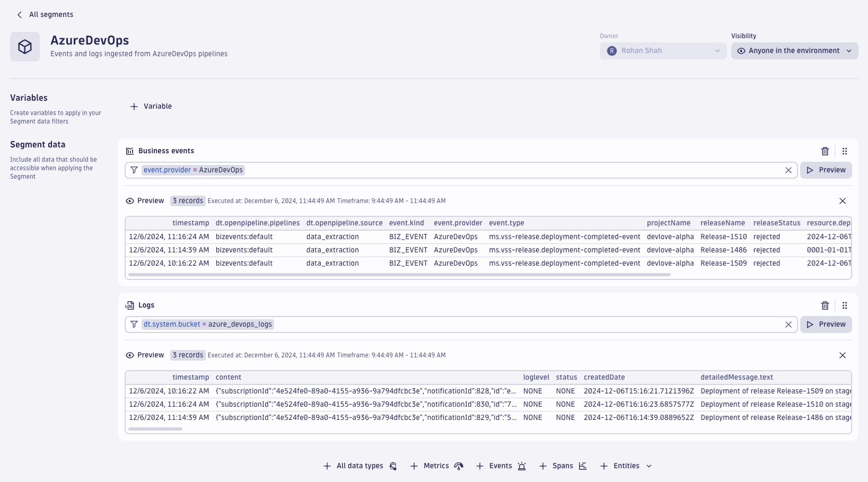The height and width of the screenshot is (482, 868).
Task: Toggle the Preview eye icon under Logs
Action: point(129,355)
